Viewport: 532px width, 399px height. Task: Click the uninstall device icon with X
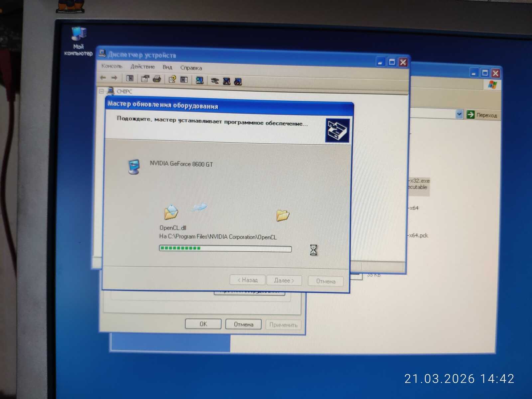click(x=227, y=81)
